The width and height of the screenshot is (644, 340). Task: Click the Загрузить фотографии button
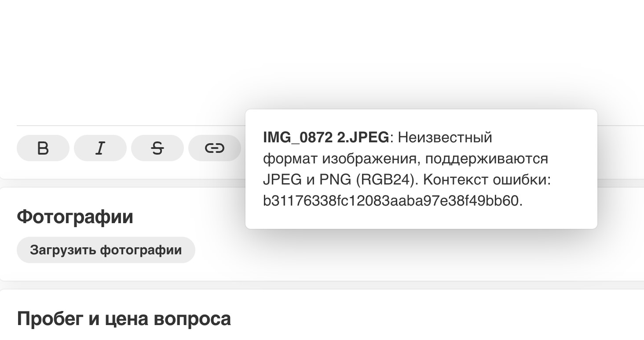(x=106, y=250)
